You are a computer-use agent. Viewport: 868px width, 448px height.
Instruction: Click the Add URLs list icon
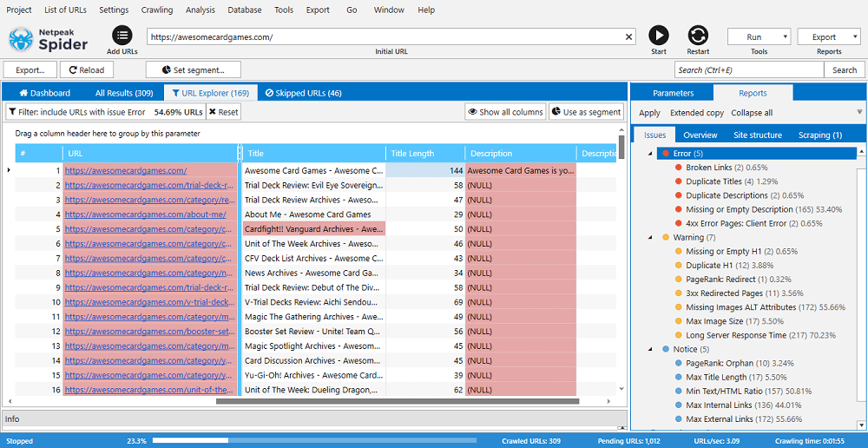[x=122, y=36]
